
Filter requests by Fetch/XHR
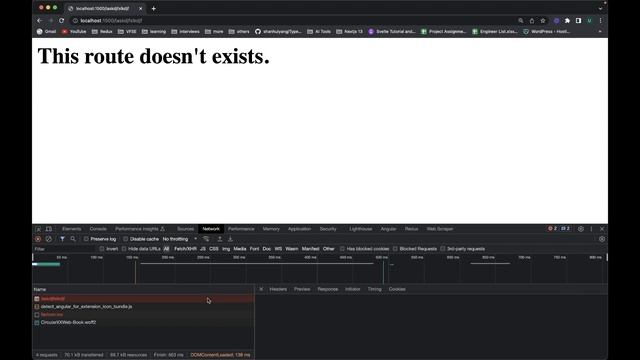(x=185, y=249)
